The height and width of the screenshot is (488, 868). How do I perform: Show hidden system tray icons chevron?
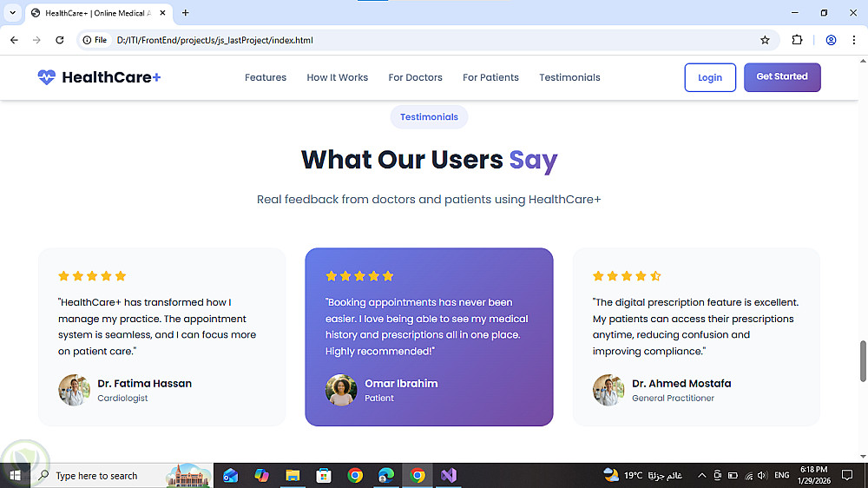pos(701,475)
